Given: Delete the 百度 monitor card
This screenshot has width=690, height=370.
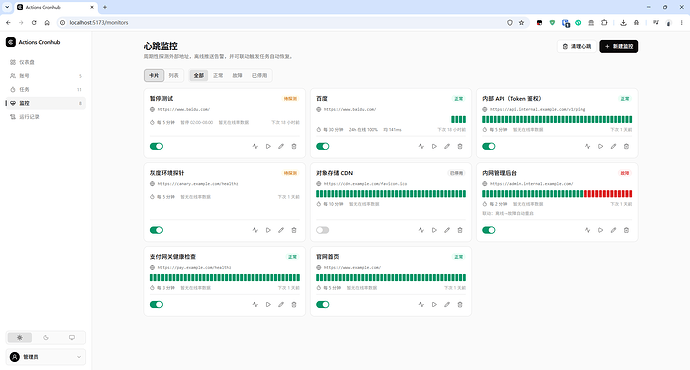Looking at the screenshot, I should coord(460,147).
